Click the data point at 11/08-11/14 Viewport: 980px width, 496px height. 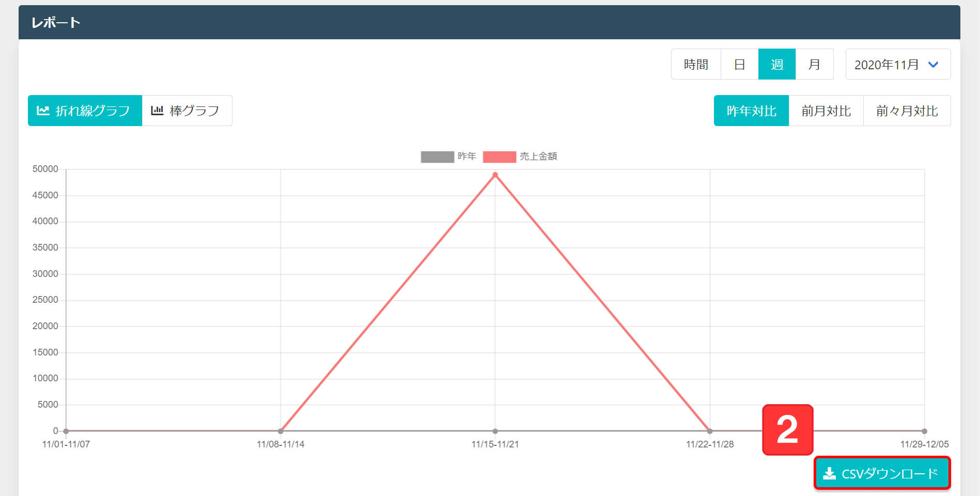click(x=281, y=431)
